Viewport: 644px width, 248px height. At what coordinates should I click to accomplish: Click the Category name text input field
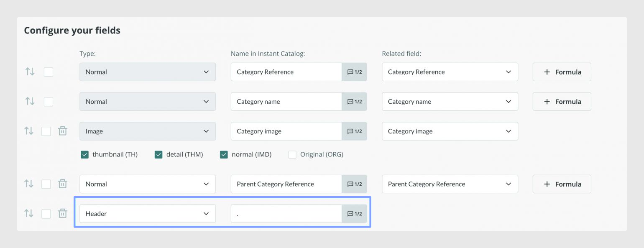[286, 102]
